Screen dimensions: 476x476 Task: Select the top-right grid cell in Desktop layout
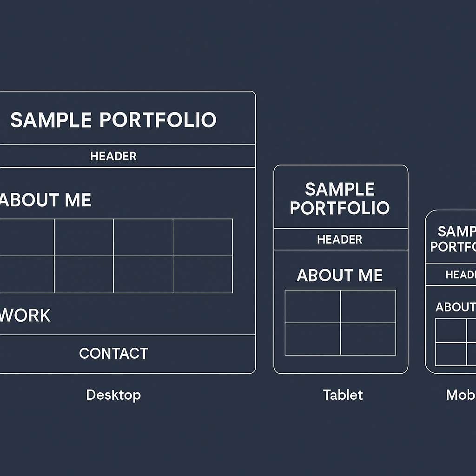coord(203,237)
